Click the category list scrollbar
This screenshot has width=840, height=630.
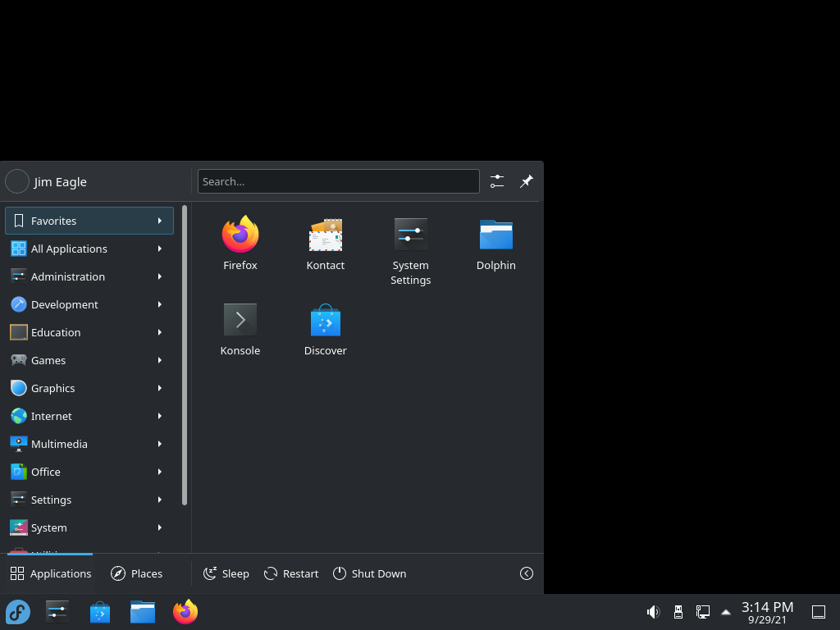pos(185,354)
